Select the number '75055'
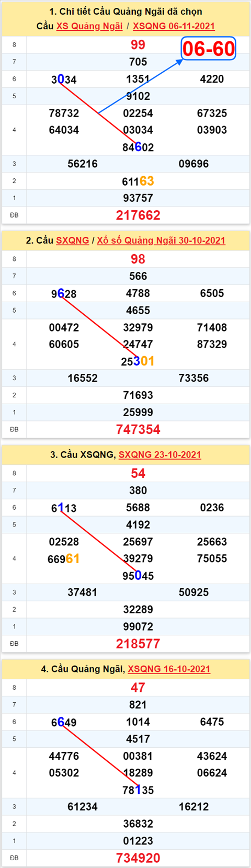The height and width of the screenshot is (868, 251). (x=212, y=559)
